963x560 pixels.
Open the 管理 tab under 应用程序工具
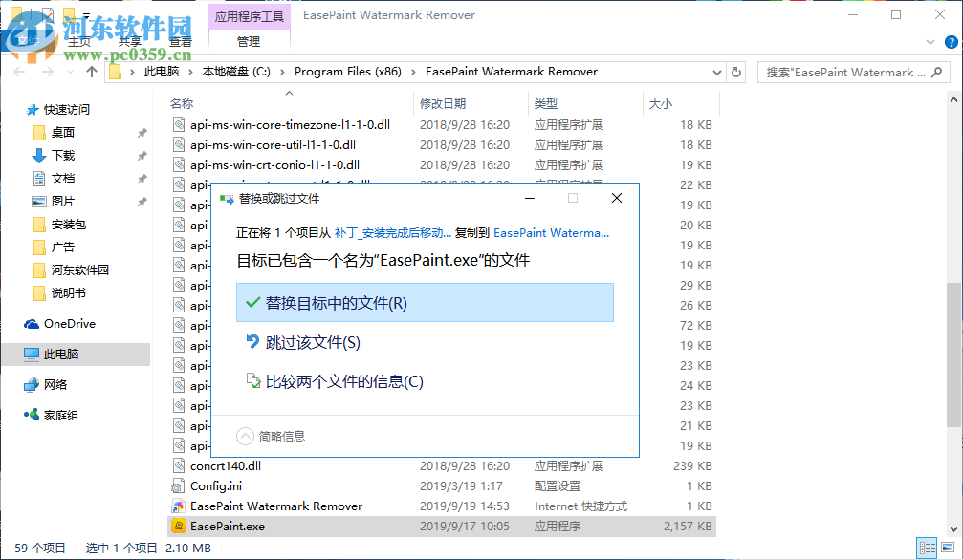coord(249,41)
